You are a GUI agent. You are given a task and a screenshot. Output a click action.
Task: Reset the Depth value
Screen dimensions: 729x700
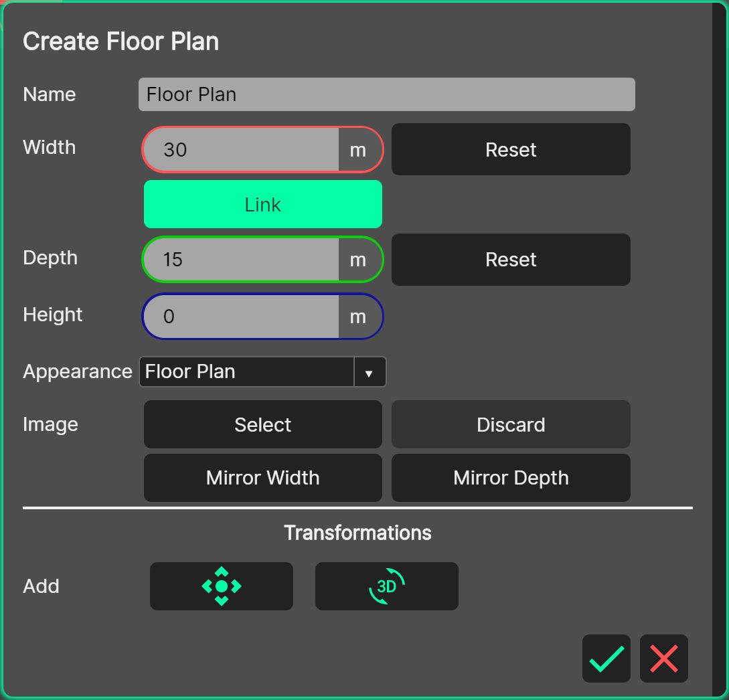tap(510, 260)
